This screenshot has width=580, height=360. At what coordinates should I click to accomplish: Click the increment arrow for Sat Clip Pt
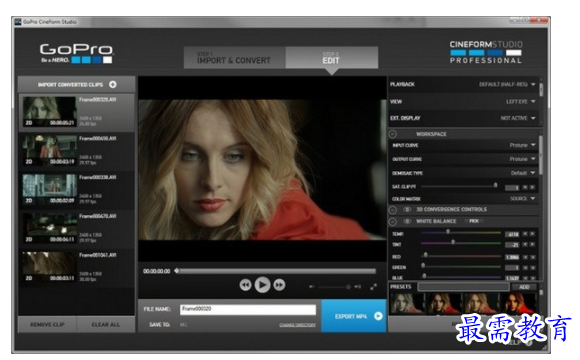click(532, 188)
